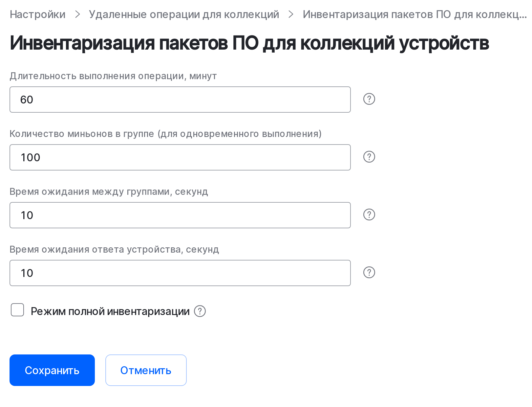
Task: Click help icon beside minions count field
Action: coord(369,157)
